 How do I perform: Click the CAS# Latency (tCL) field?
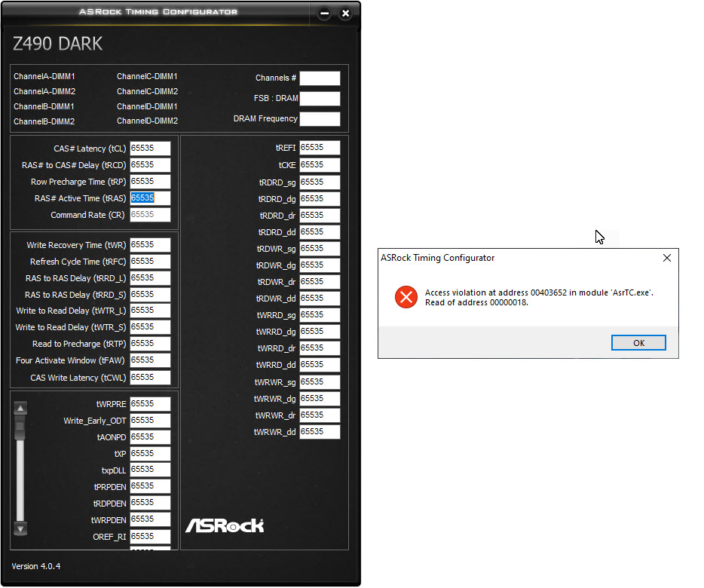click(151, 149)
